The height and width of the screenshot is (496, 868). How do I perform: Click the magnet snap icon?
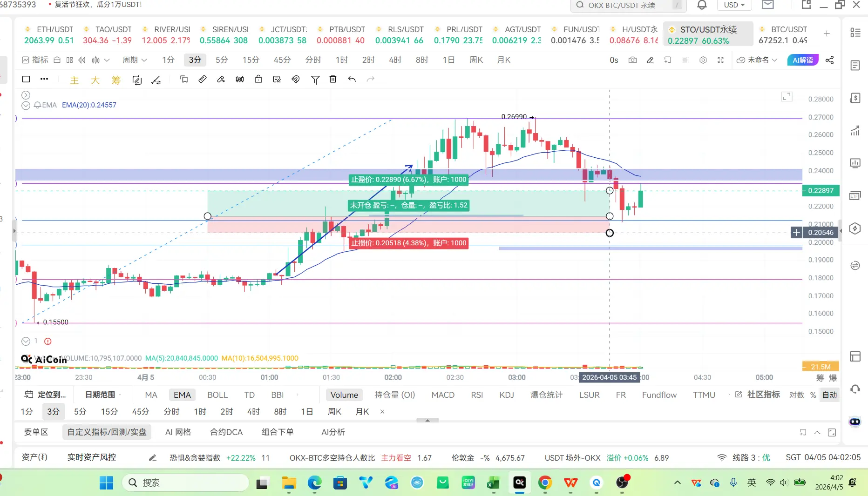coord(296,80)
